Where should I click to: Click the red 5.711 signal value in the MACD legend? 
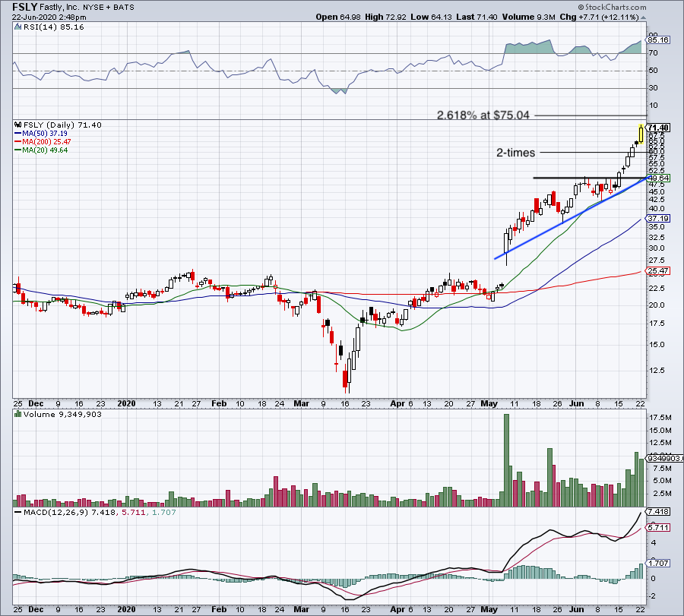[x=133, y=512]
